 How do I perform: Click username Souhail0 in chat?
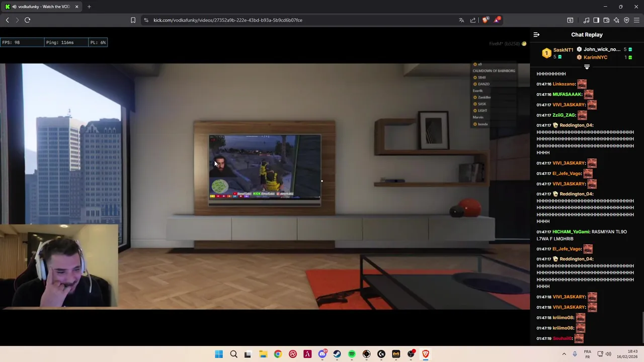click(562, 338)
